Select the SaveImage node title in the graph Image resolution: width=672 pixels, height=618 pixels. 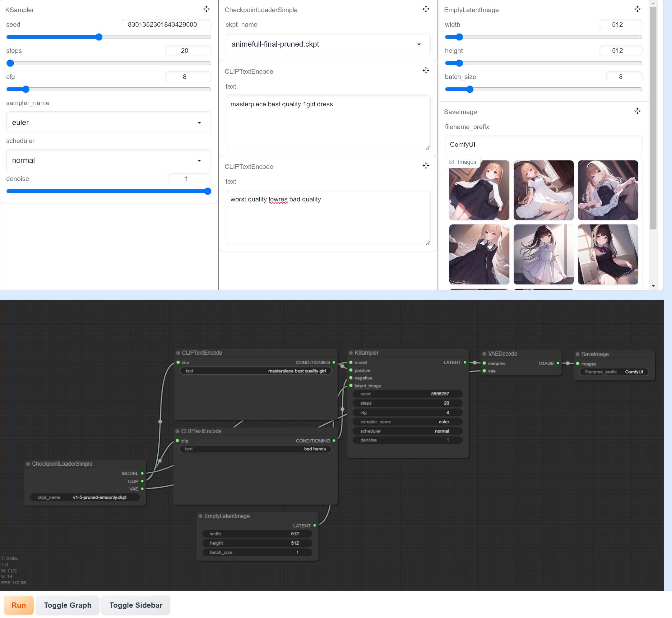[595, 354]
